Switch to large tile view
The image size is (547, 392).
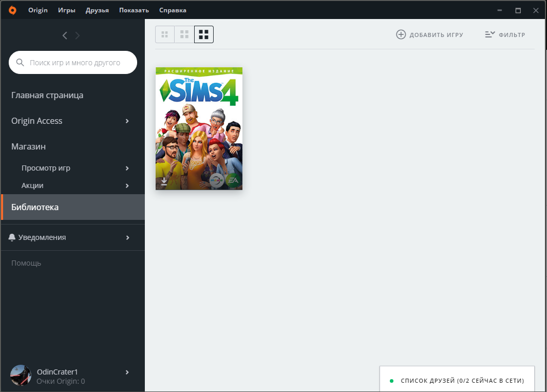204,34
